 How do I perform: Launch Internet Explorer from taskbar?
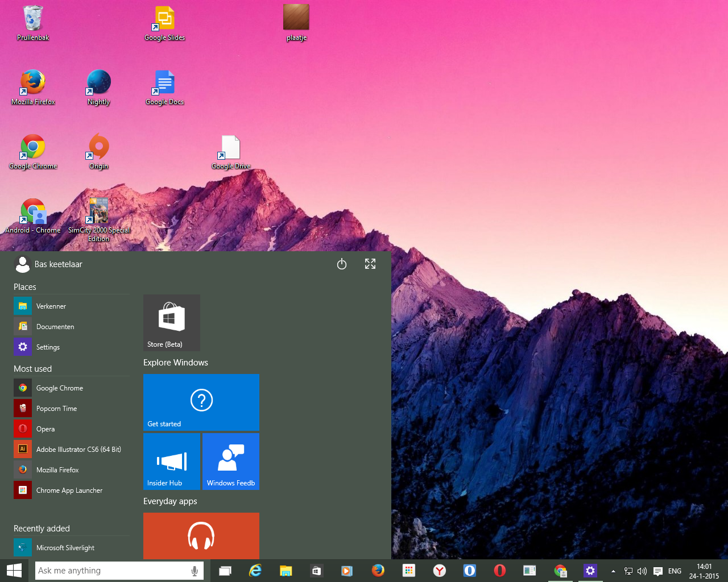[255, 571]
